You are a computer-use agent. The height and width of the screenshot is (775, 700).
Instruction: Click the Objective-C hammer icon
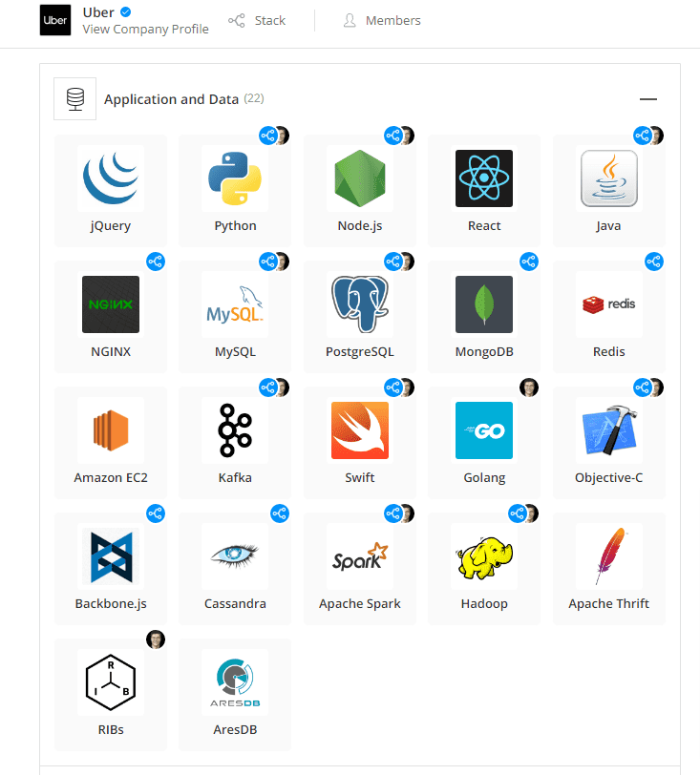(x=609, y=430)
